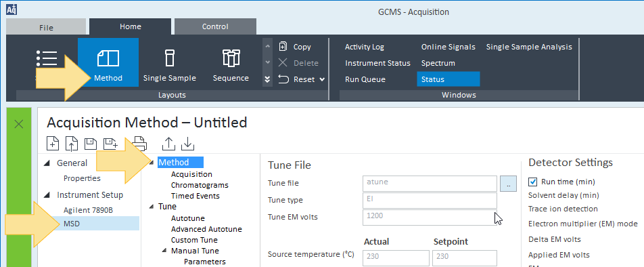Open the File ribbon tab
Image resolution: width=644 pixels, height=267 pixels.
click(x=47, y=28)
